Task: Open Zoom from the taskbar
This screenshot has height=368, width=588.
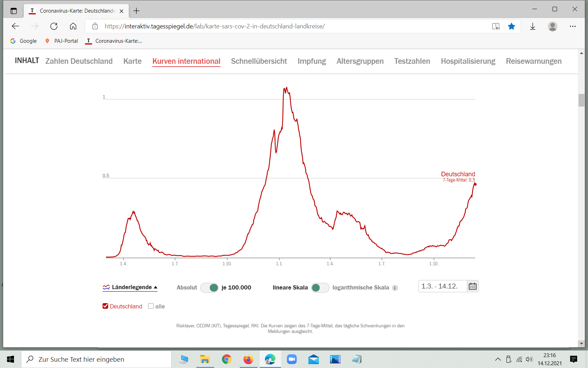Action: [292, 359]
